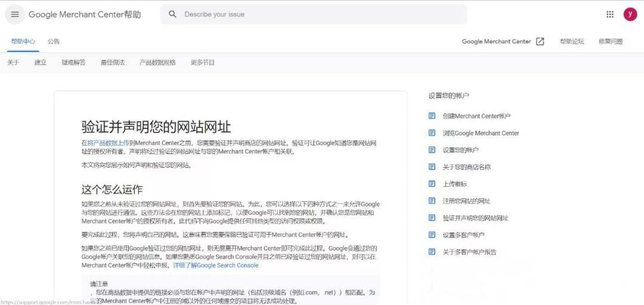The height and width of the screenshot is (305, 644).
Task: Open the 最佳做法 navigation menu
Action: (x=113, y=63)
